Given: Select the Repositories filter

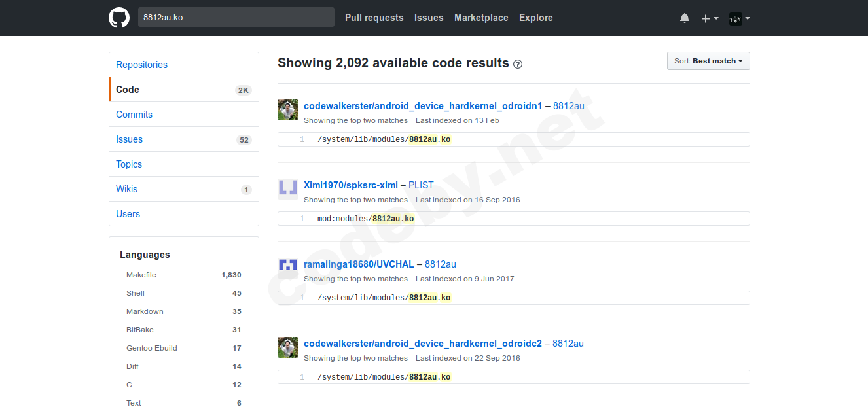Looking at the screenshot, I should click(x=141, y=65).
